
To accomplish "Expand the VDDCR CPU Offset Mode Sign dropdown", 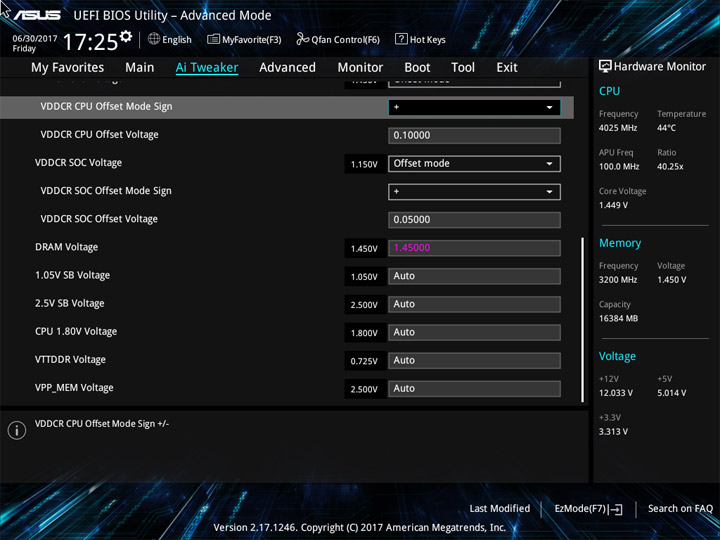I will (474, 107).
